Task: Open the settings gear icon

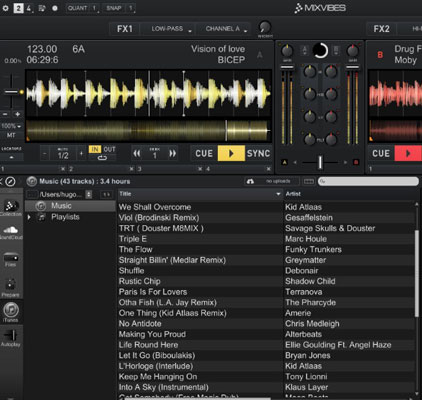Action: click(5, 8)
